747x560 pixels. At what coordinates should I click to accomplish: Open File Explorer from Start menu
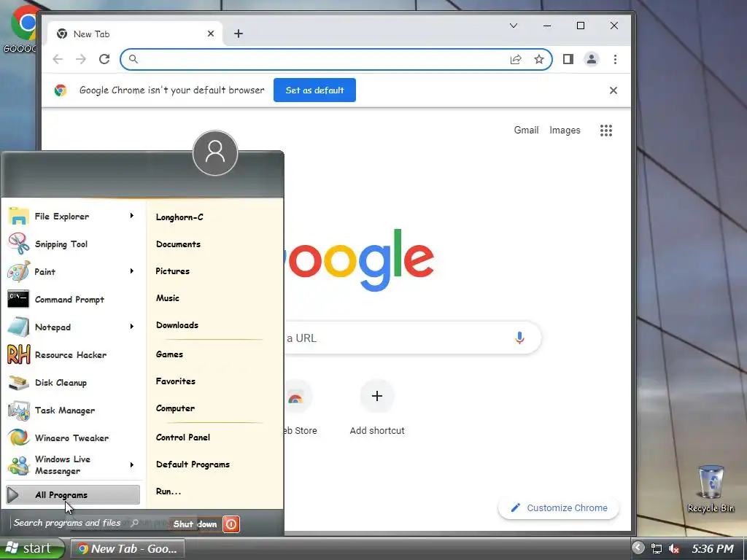tap(71, 216)
